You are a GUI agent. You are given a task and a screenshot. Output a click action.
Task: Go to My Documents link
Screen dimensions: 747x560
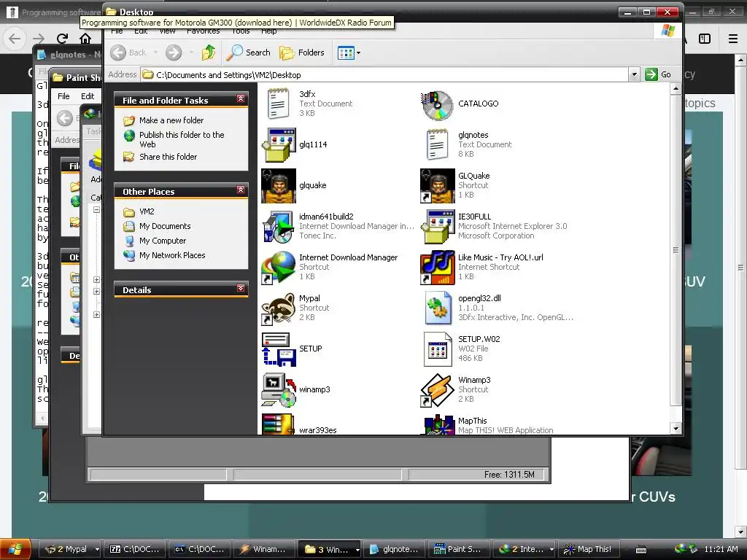click(x=165, y=226)
